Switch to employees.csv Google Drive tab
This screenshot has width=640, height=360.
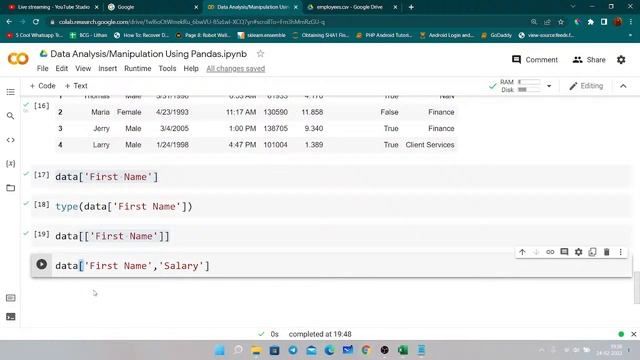pyautogui.click(x=352, y=7)
